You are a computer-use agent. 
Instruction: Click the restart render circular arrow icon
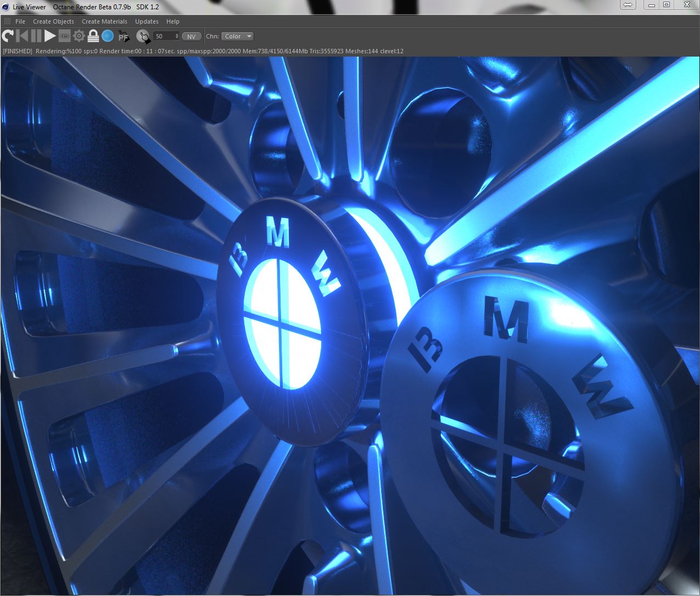[8, 36]
